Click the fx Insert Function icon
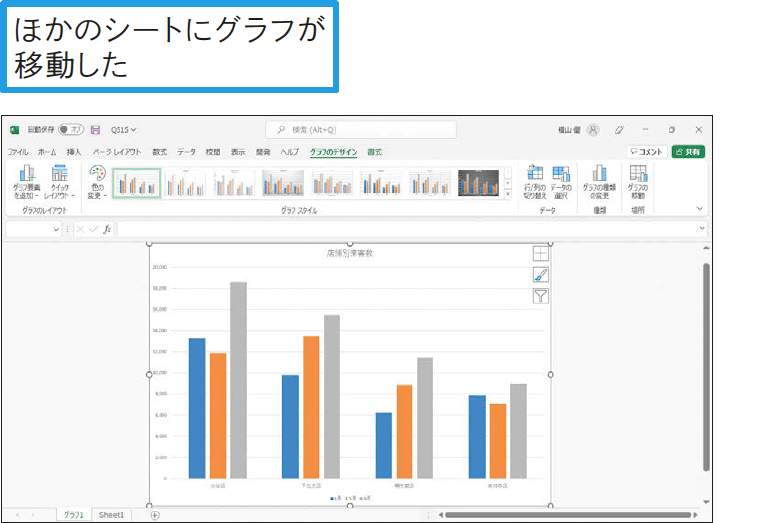The height and width of the screenshot is (523, 783). point(107,229)
